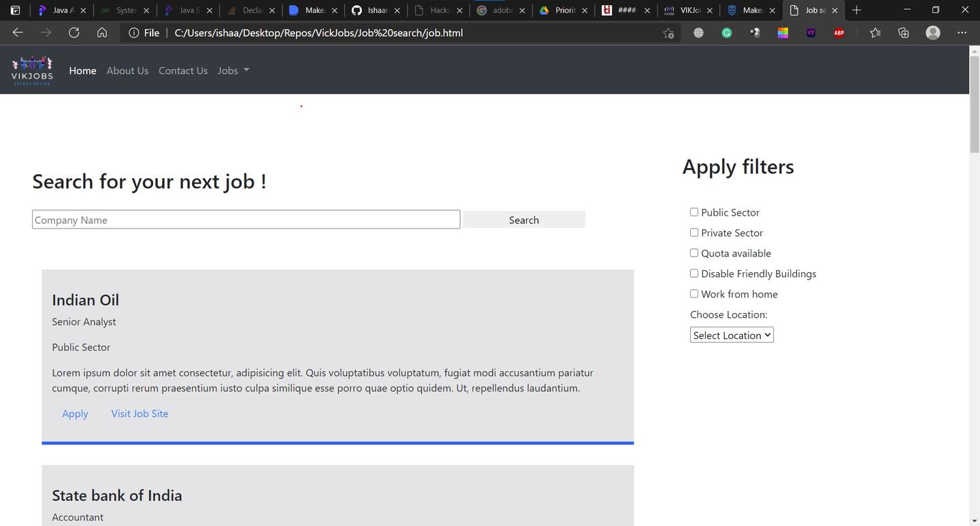Viewport: 980px width, 526px height.
Task: Enable the Public Sector filter checkbox
Action: [x=694, y=212]
